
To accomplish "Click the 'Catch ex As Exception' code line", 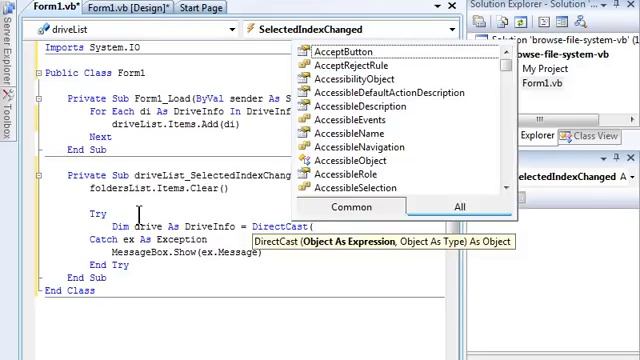I will (148, 239).
